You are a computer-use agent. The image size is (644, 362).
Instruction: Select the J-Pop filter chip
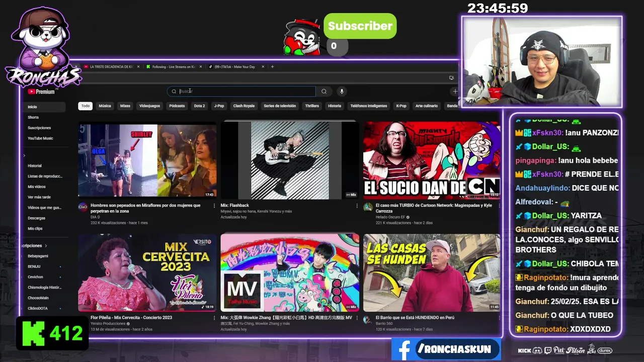coord(219,106)
